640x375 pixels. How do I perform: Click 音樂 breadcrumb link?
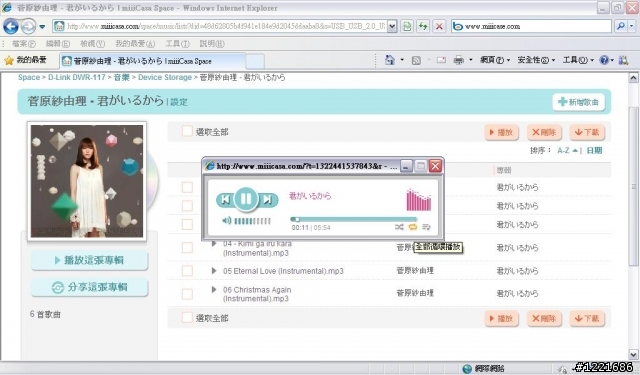coord(121,78)
